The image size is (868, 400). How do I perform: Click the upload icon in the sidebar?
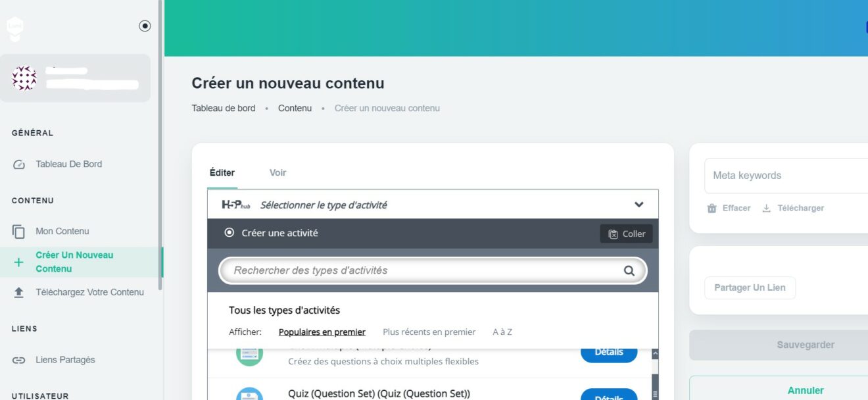coord(19,292)
